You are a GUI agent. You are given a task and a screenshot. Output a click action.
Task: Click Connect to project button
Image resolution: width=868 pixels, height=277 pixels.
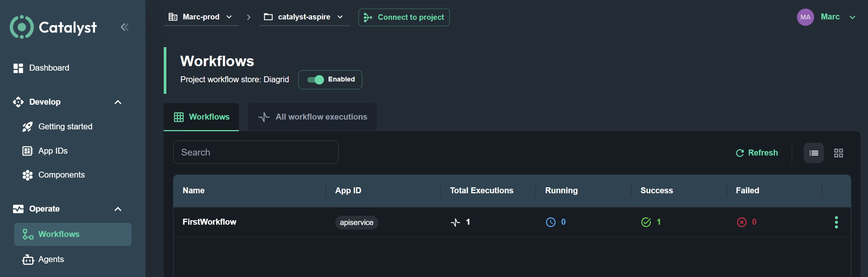click(x=404, y=17)
